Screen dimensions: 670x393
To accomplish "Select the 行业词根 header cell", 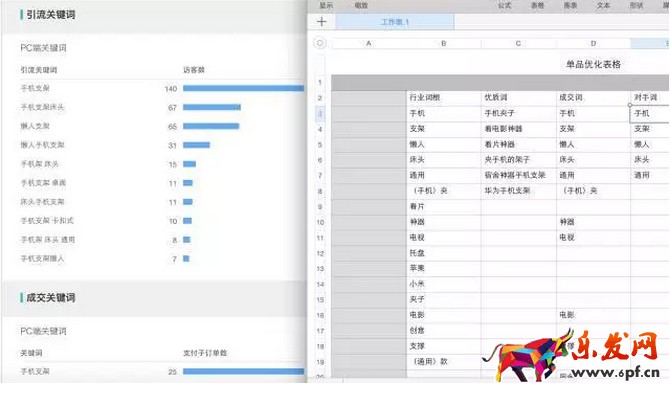I will point(444,97).
